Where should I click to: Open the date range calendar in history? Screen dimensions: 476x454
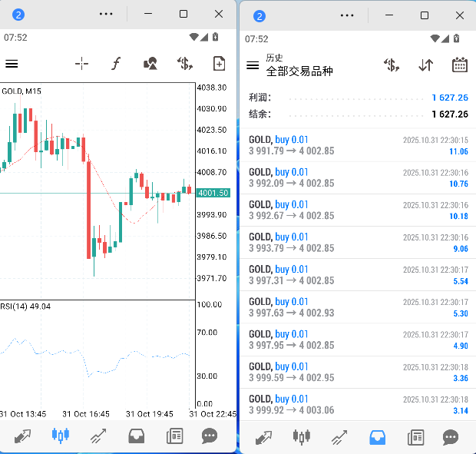459,65
